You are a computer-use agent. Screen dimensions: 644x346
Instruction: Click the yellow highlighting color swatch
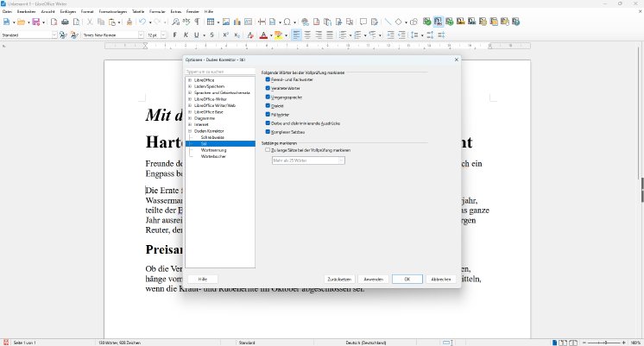point(279,35)
